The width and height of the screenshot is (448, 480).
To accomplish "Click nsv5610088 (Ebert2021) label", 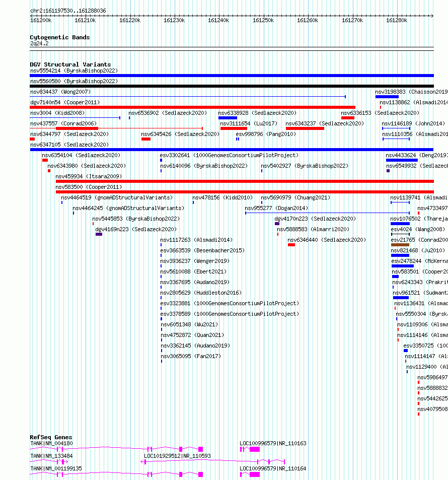I will pyautogui.click(x=193, y=271).
